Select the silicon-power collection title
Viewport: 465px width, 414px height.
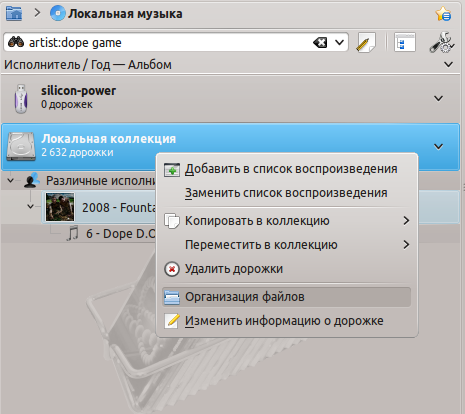(79, 91)
